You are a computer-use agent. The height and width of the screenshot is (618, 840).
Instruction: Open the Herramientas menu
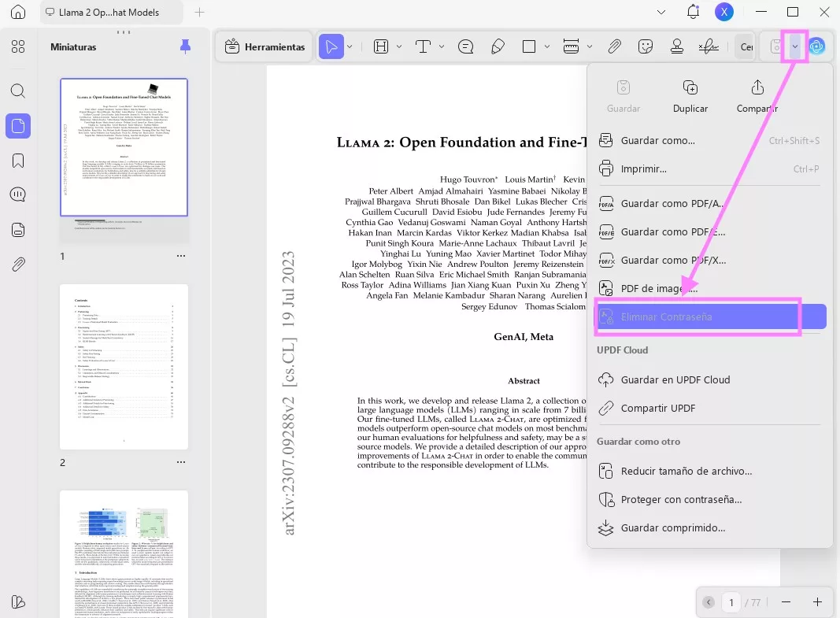(265, 46)
